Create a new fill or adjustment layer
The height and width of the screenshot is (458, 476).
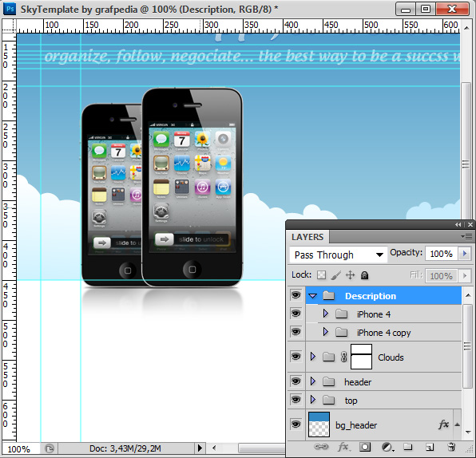pos(387,447)
